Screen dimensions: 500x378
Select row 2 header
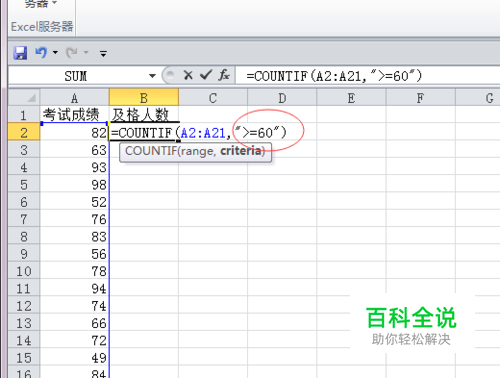click(x=24, y=132)
